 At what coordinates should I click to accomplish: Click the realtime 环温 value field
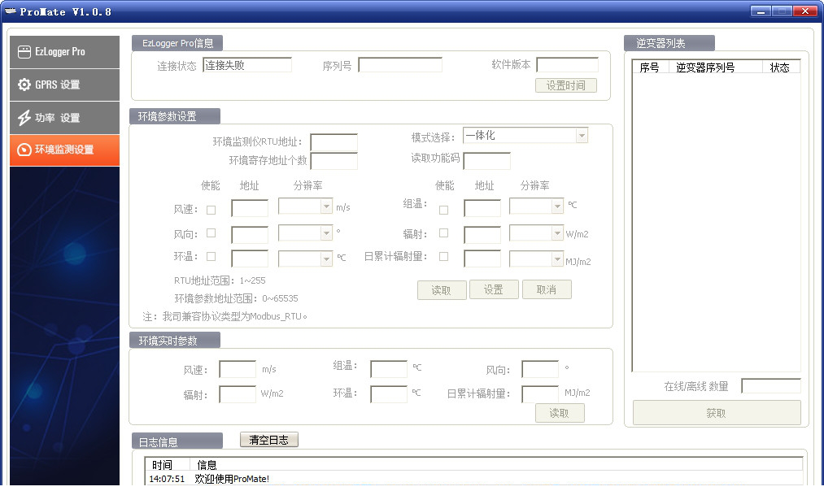pyautogui.click(x=389, y=394)
